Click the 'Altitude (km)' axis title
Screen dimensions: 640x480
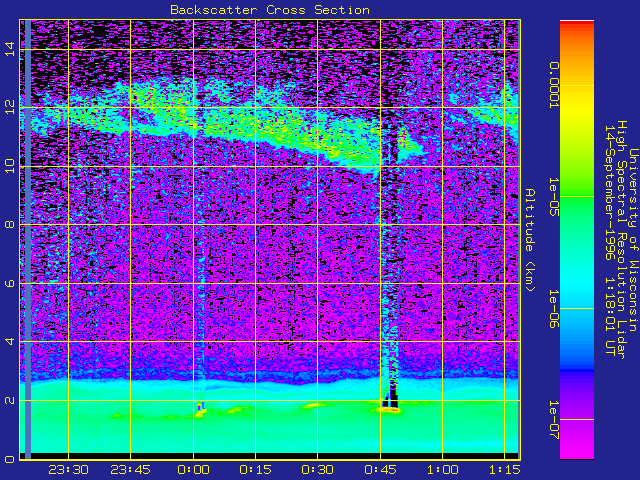529,240
